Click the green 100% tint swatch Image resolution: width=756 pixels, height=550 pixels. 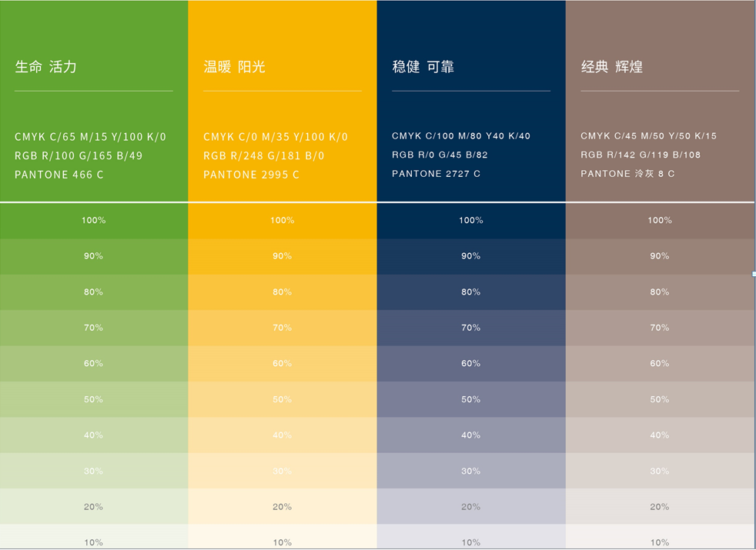(94, 221)
